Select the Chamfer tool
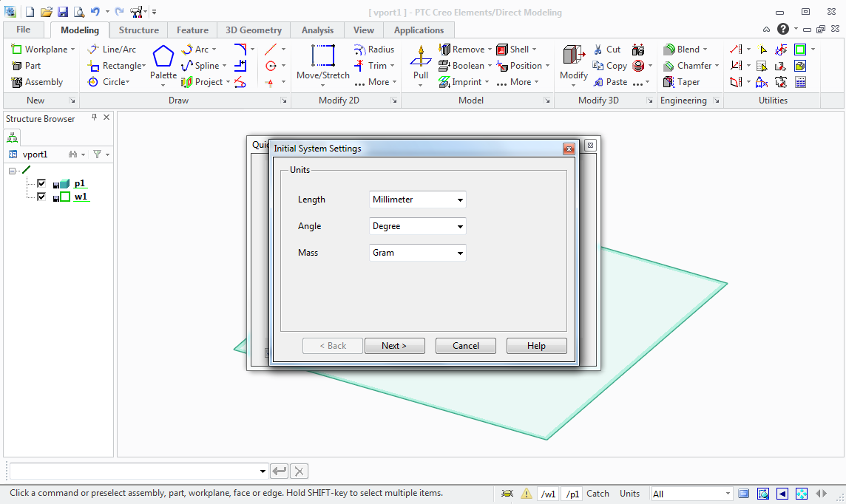846x504 pixels. click(691, 66)
